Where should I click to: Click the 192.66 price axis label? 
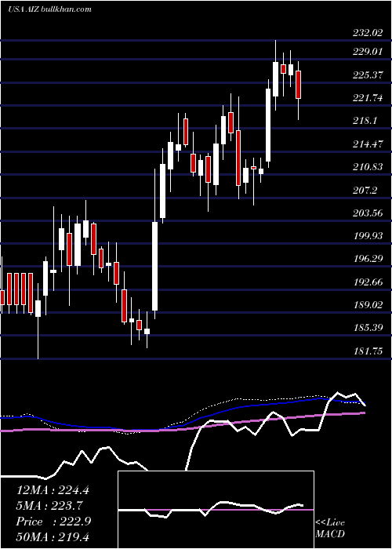(368, 282)
